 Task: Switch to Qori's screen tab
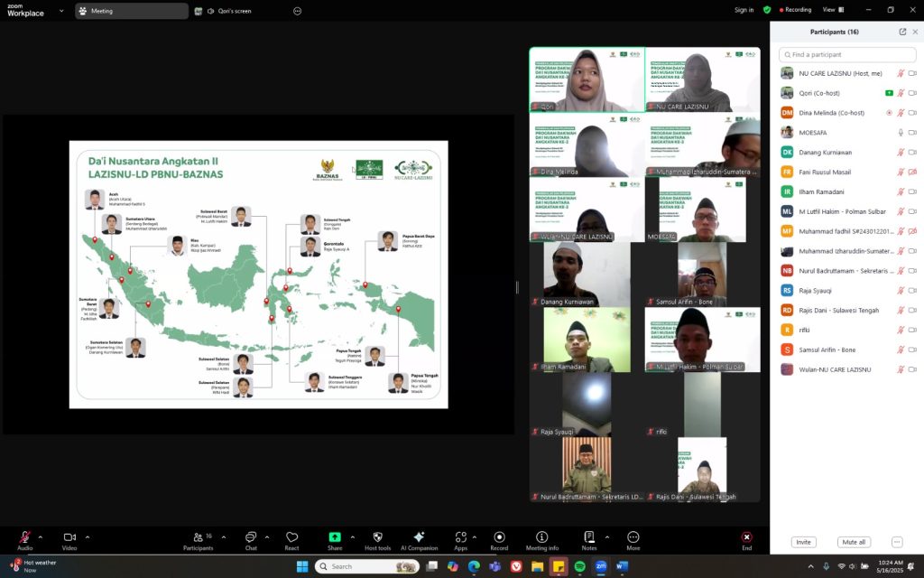tap(229, 11)
